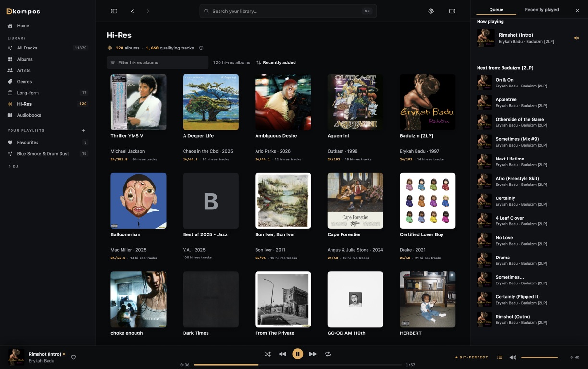Skip to the next track
This screenshot has width=588, height=369.
pyautogui.click(x=313, y=354)
